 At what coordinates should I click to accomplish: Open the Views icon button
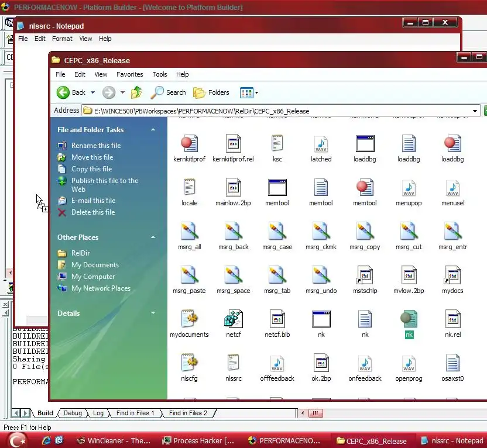[246, 92]
